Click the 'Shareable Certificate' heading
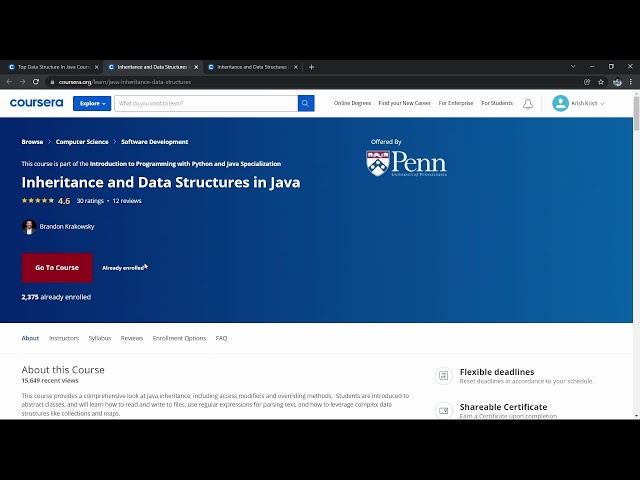 pyautogui.click(x=503, y=407)
